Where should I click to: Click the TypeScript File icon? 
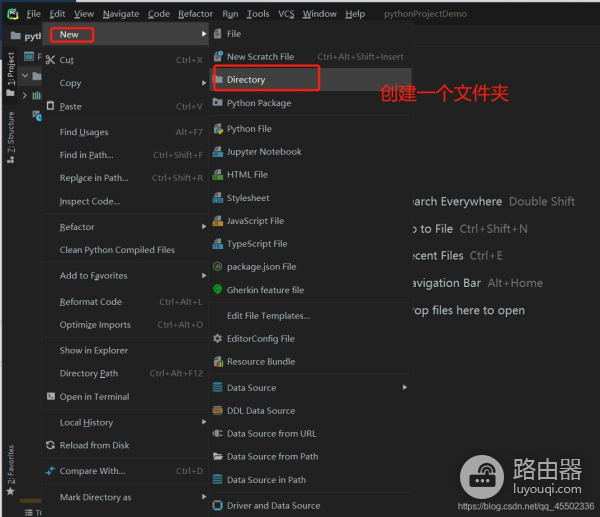click(217, 243)
